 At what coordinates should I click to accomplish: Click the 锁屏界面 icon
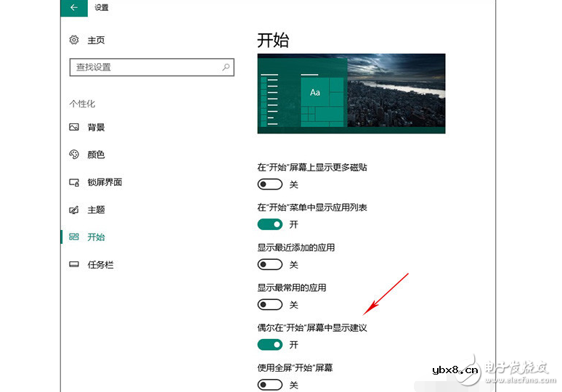[x=74, y=182]
